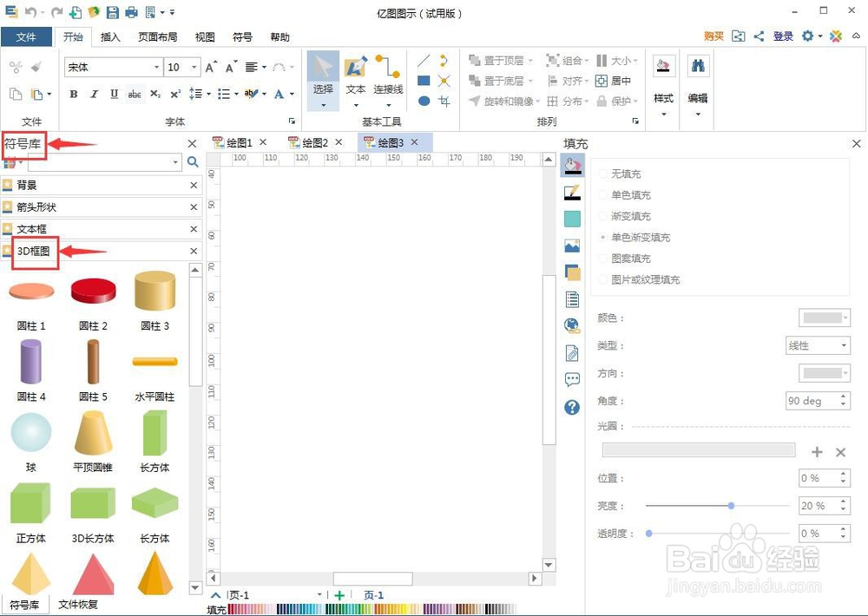Switch to the 绘图1 drawing tab

[241, 142]
